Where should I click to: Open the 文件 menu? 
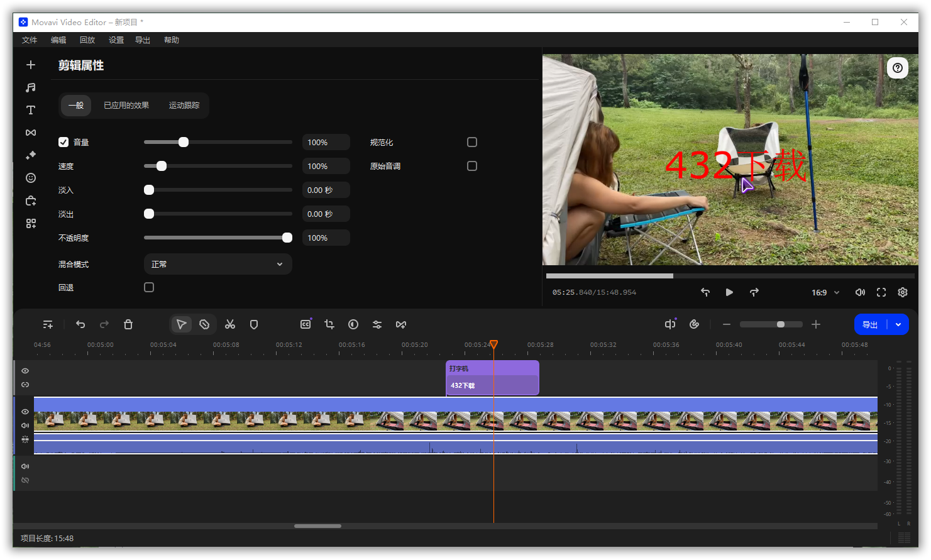[x=30, y=40]
